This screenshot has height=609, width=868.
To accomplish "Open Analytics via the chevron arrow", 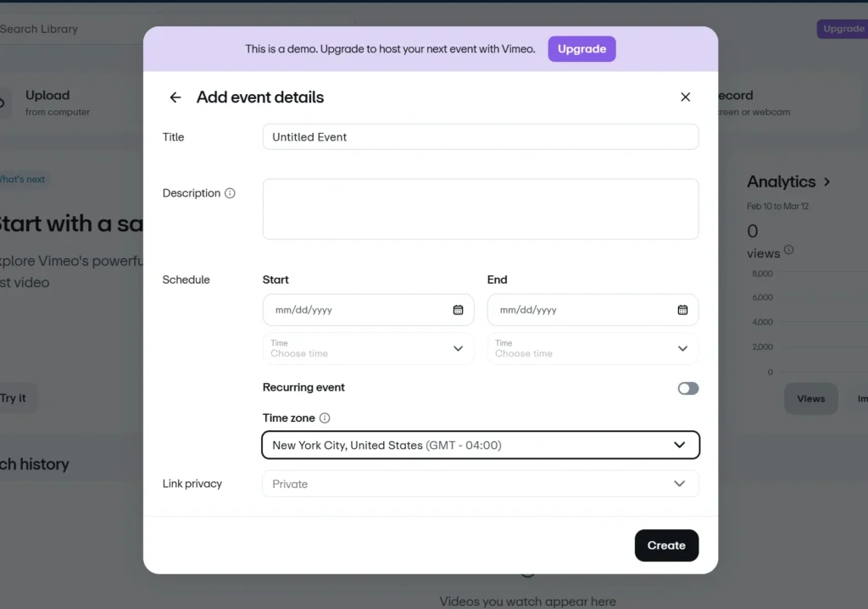I will (x=826, y=181).
